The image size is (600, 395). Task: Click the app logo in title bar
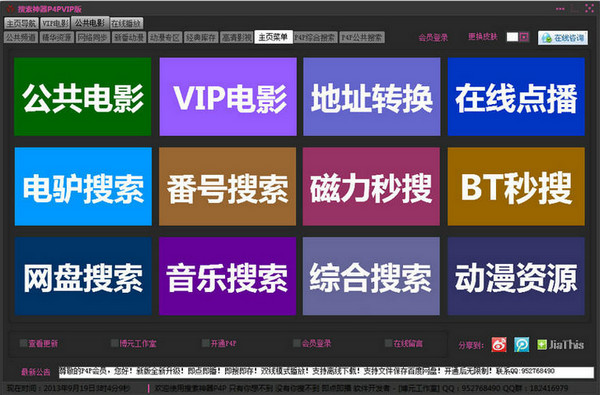click(x=10, y=8)
